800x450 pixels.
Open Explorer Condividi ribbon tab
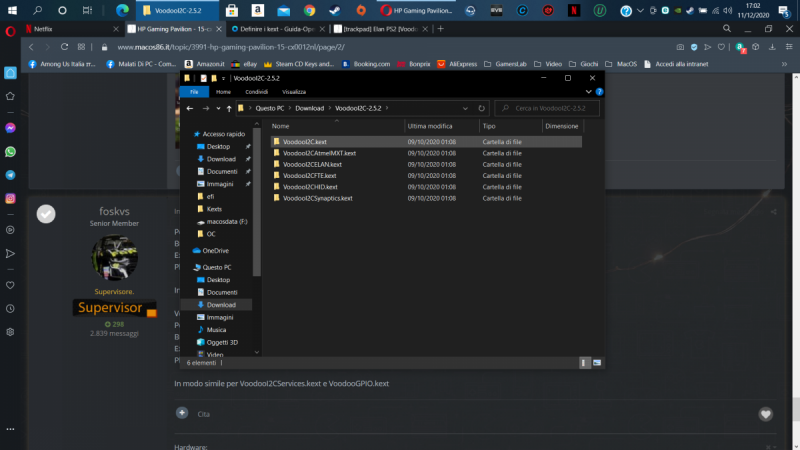256,92
